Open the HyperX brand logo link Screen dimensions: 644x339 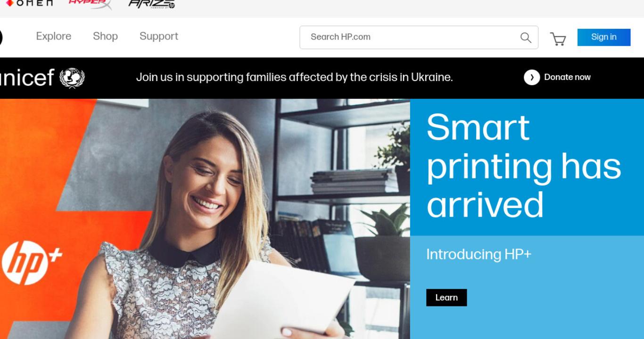(90, 4)
